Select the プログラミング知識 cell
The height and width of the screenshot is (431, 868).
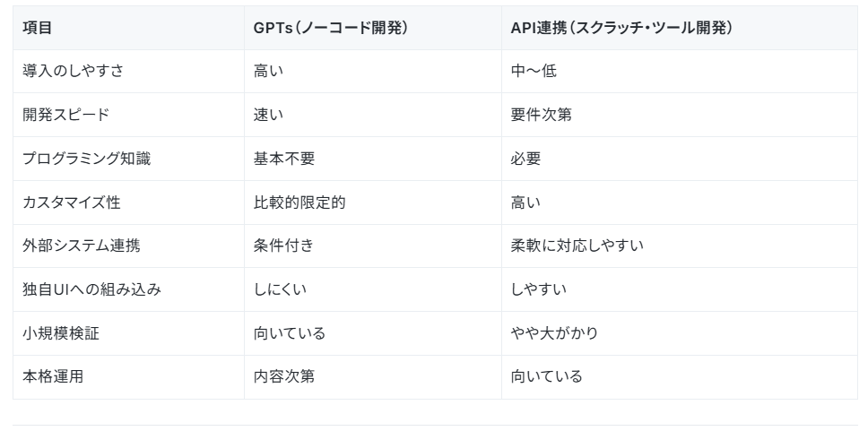coord(128,159)
